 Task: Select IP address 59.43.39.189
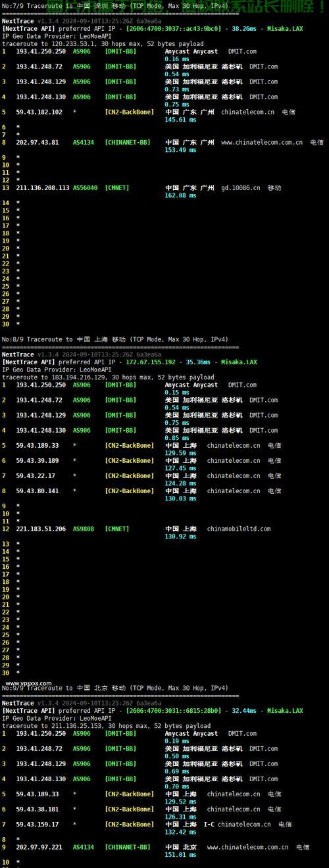pyautogui.click(x=38, y=460)
